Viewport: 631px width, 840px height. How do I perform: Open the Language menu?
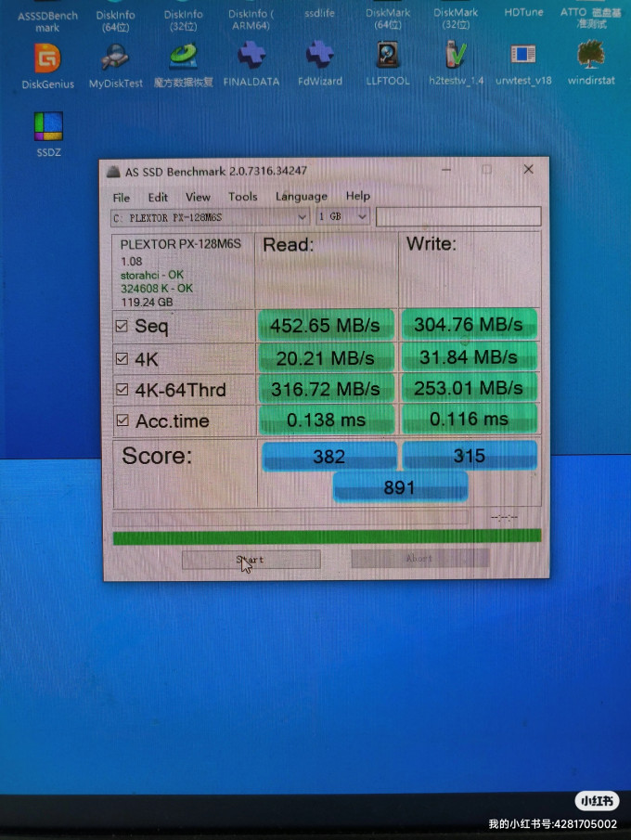(301, 197)
